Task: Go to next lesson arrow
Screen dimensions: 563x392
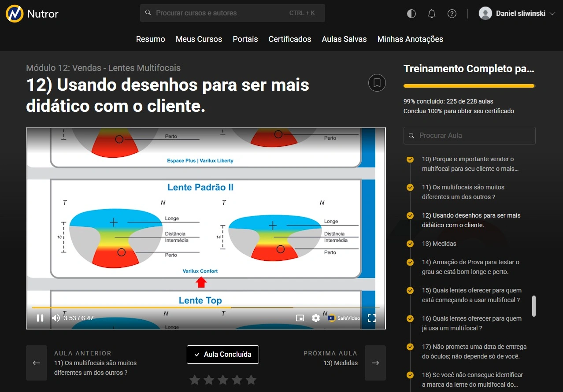Action: tap(375, 363)
